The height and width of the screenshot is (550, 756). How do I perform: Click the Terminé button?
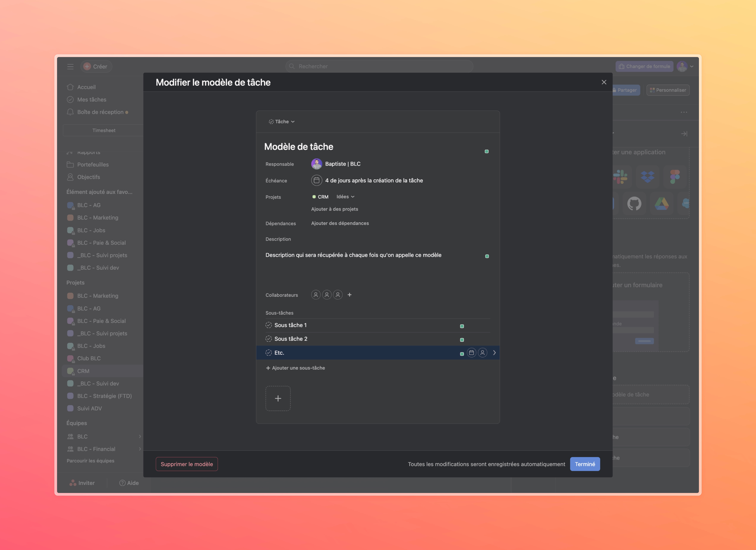(x=585, y=464)
